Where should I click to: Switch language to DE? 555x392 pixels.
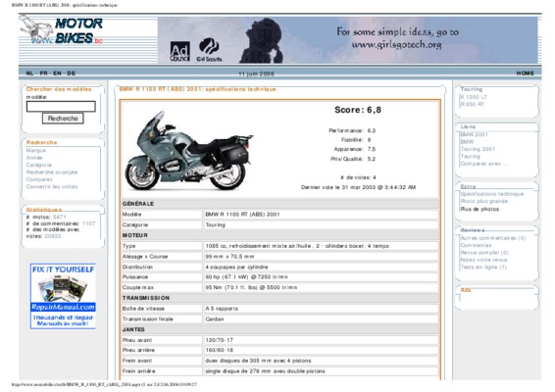72,73
